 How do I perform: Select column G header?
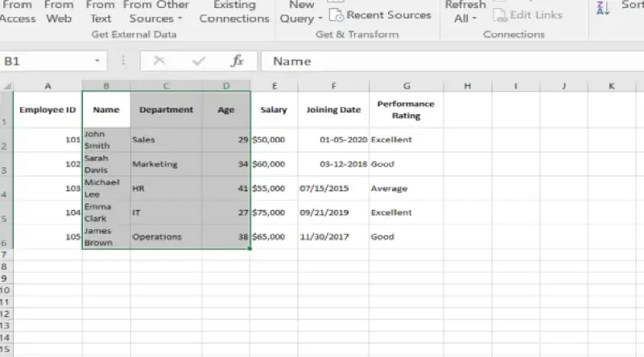click(x=407, y=86)
